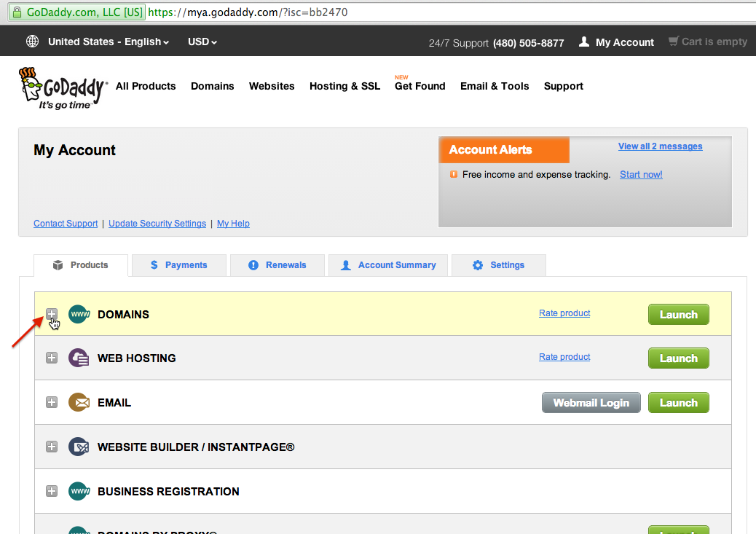Open the USD currency dropdown
756x534 pixels.
click(202, 42)
